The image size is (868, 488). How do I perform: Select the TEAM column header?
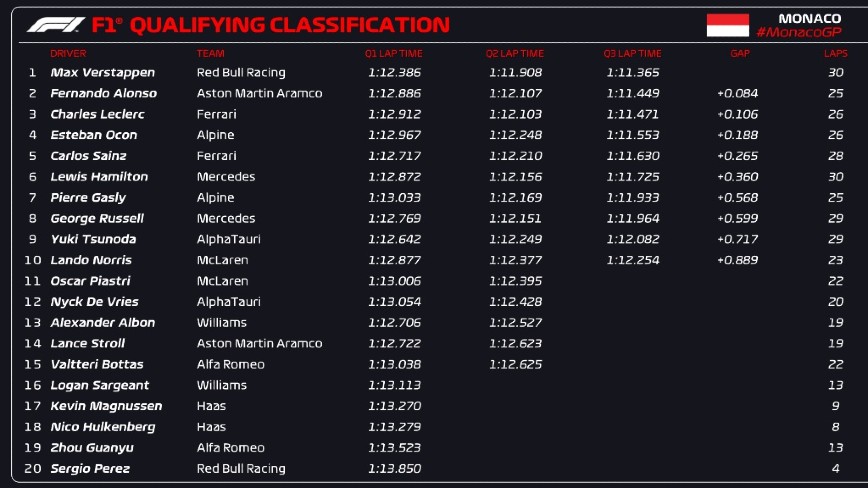(x=210, y=53)
